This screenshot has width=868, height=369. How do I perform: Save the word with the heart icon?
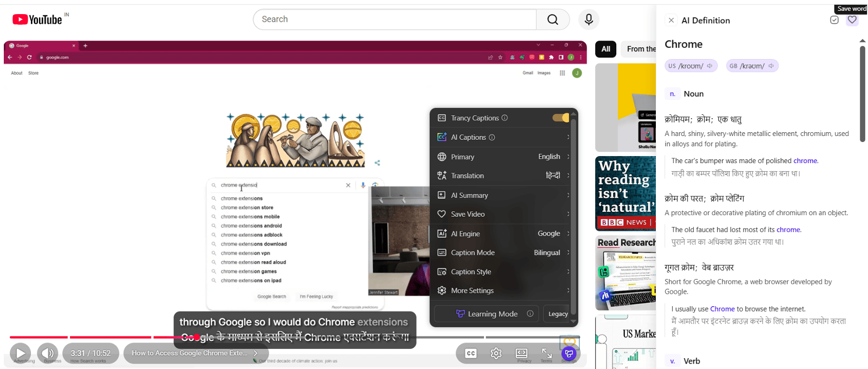[x=852, y=20]
